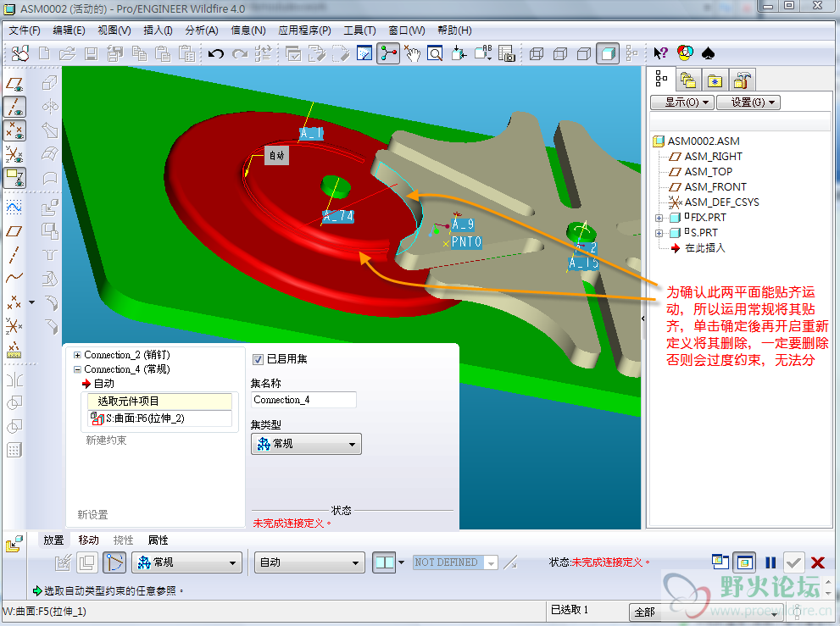Open the 设置(G) dropdown

748,102
